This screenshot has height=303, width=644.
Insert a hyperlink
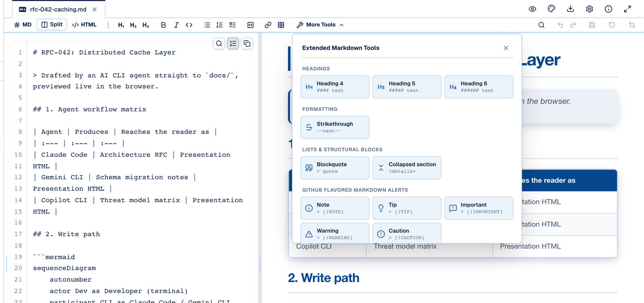point(268,25)
